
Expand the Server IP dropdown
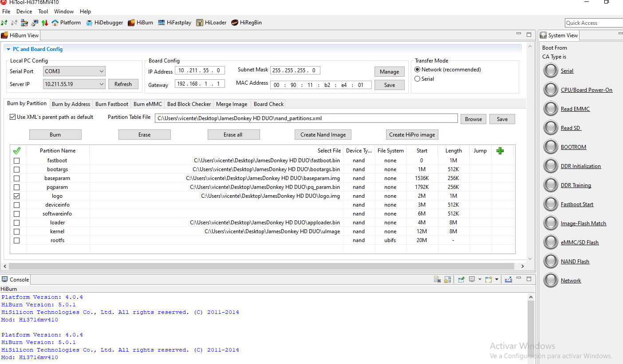pos(102,84)
